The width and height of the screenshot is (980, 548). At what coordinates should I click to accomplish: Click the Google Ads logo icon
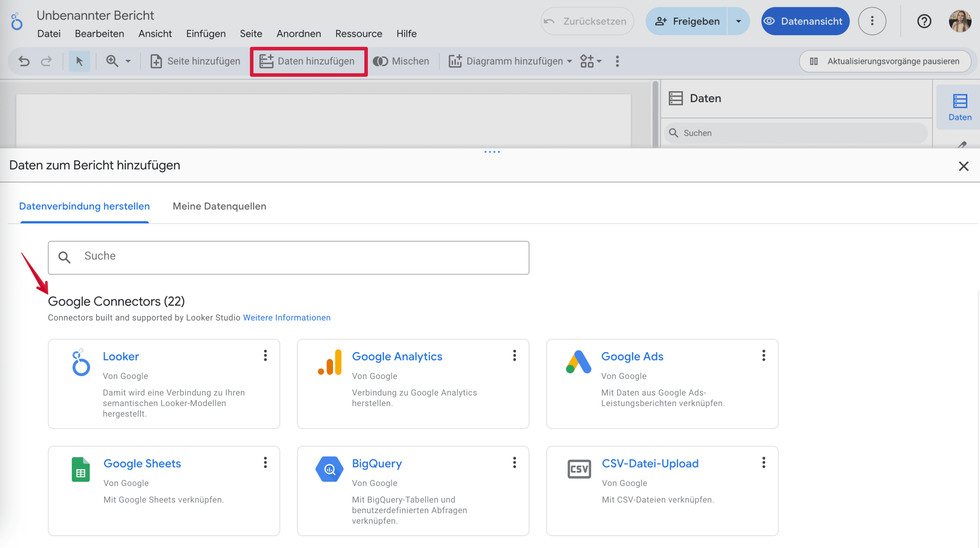tap(578, 362)
